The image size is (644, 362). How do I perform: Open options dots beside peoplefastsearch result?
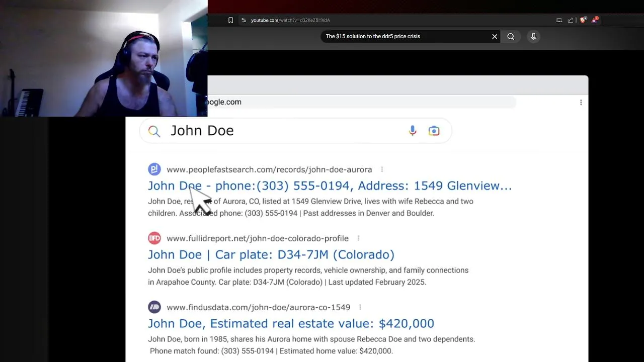pos(382,169)
